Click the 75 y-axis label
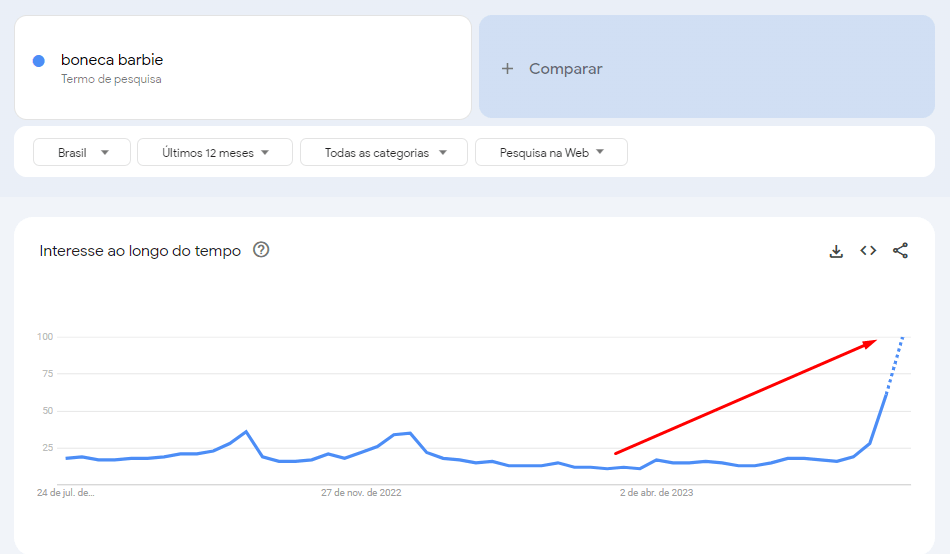The height and width of the screenshot is (554, 950). pos(48,374)
